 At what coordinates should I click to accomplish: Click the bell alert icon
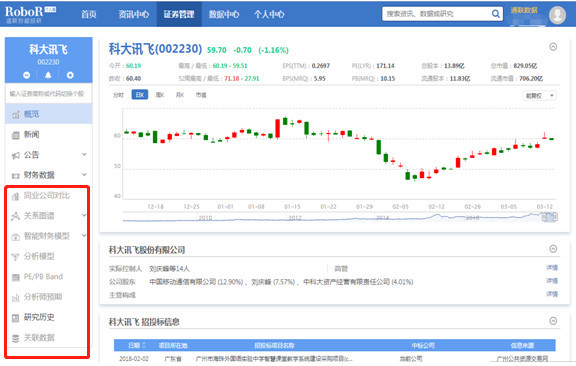coord(48,75)
